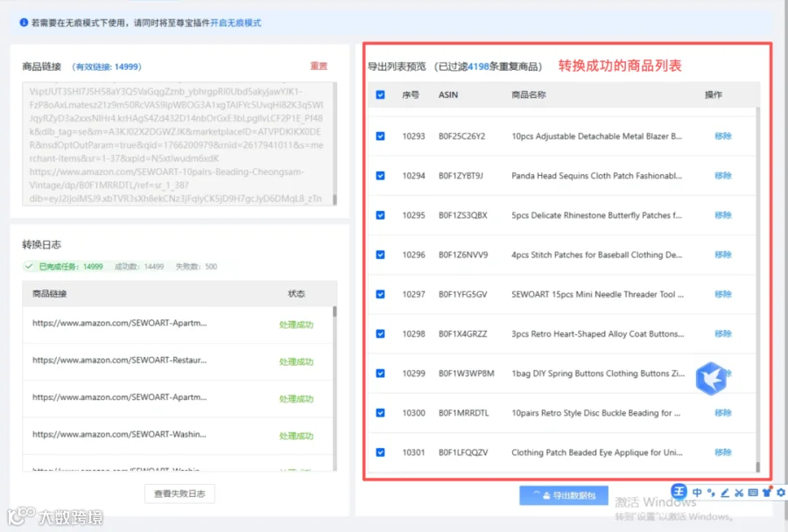
Task: Click product name 3pcs Retro Heart-Shaped Alloy Coat Buttons
Action: tap(597, 333)
